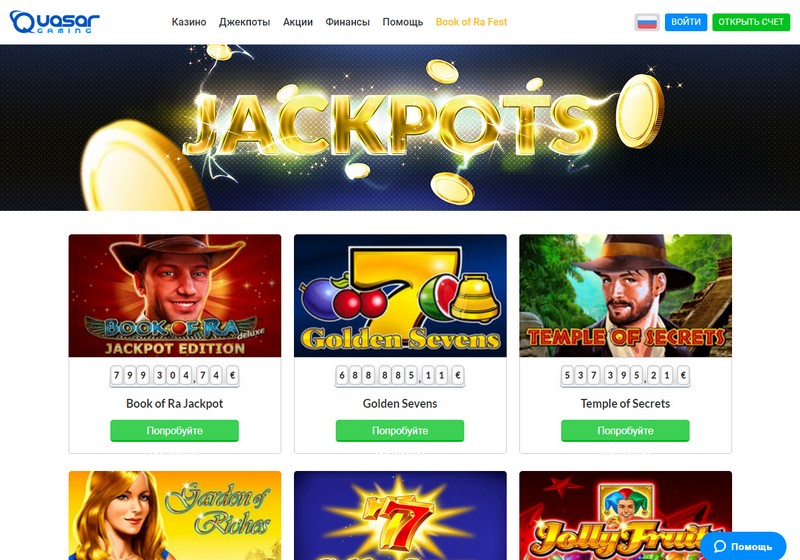
Task: Open the Финансы section
Action: (347, 22)
